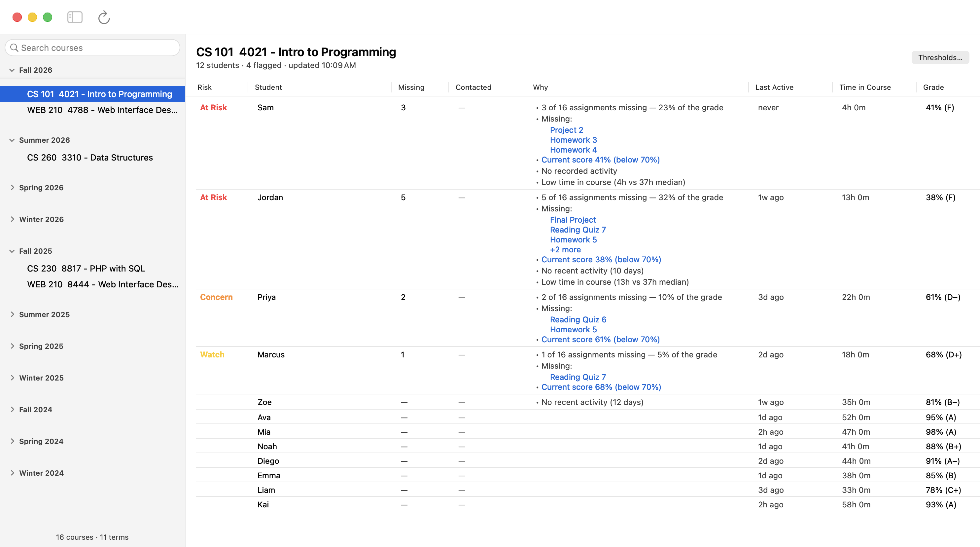Click Zoe's No recent activity note
The image size is (980, 547).
point(592,402)
